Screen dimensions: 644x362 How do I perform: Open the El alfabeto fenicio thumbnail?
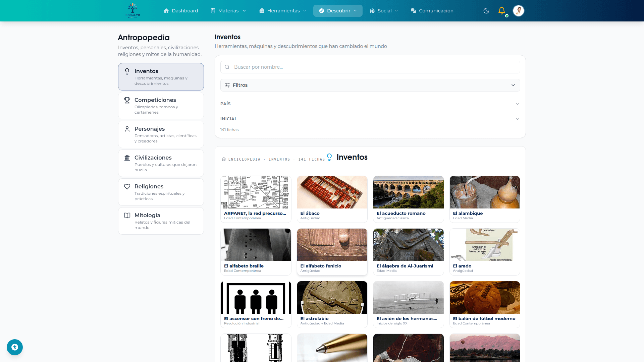coord(332,245)
